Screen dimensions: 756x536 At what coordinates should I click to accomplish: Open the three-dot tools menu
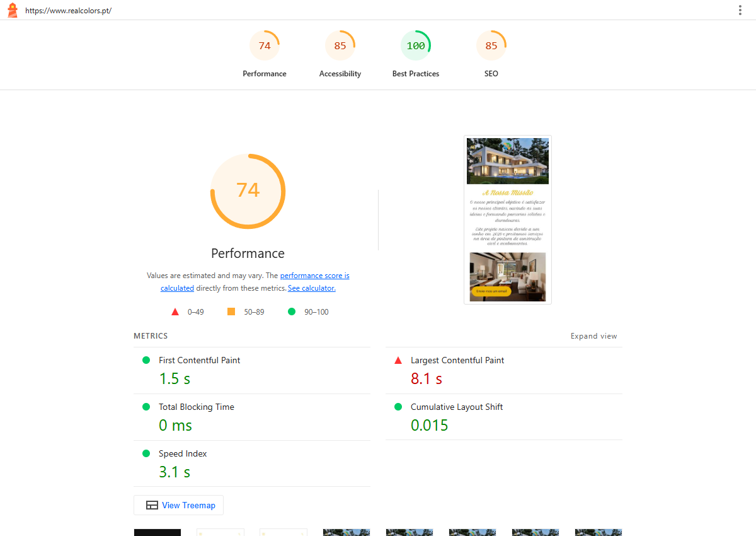tap(740, 10)
